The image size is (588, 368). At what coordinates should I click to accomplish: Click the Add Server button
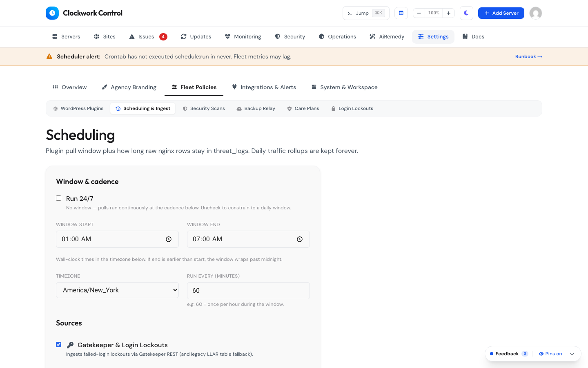(x=501, y=13)
